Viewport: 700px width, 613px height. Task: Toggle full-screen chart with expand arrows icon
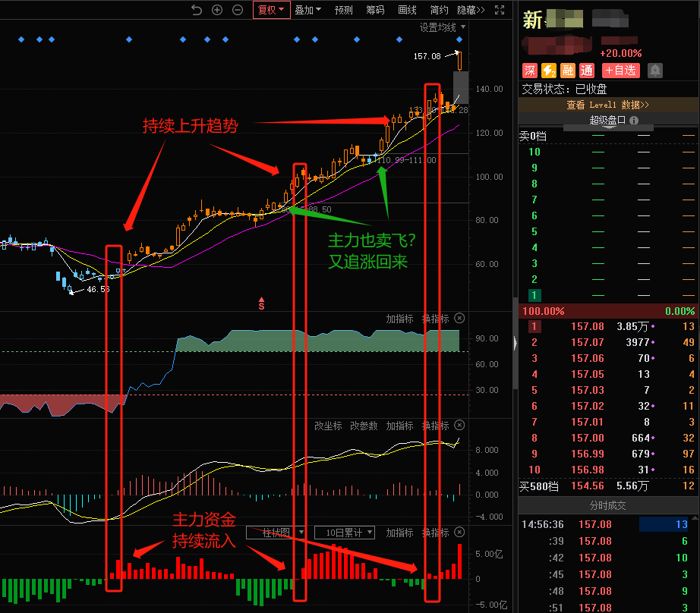point(500,10)
